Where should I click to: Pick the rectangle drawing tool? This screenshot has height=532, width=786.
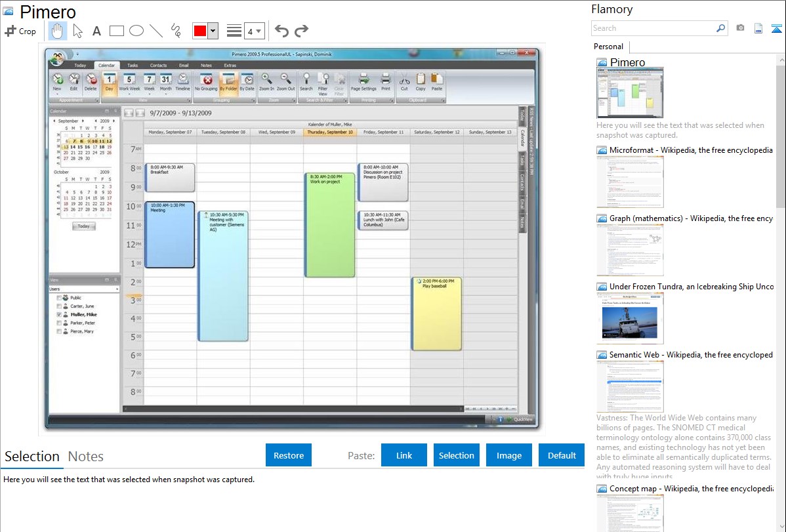[x=116, y=31]
